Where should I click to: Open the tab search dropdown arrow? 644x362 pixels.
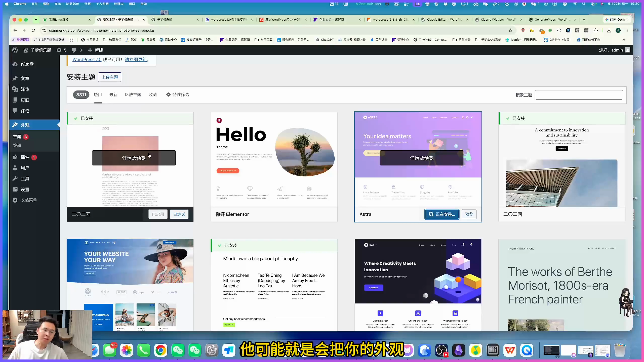point(36,20)
